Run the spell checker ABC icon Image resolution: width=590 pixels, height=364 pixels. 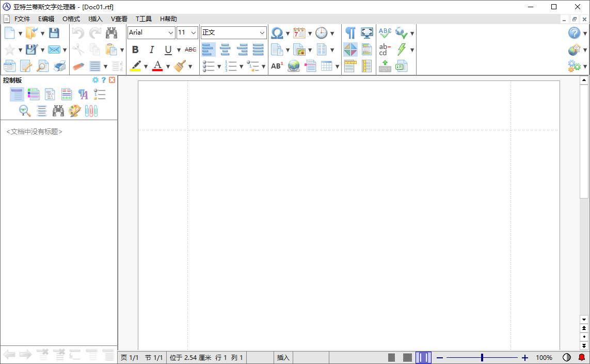385,32
